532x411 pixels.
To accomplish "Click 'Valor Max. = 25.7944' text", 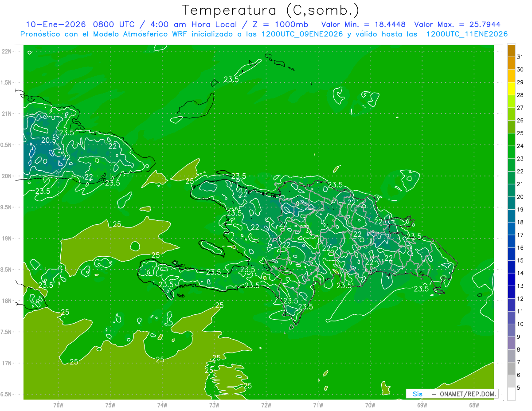I will (x=458, y=24).
